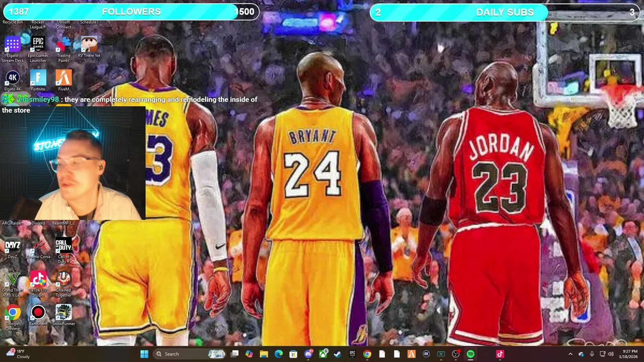644x362 pixels.
Task: Click the taskbar Search box
Action: (x=189, y=354)
